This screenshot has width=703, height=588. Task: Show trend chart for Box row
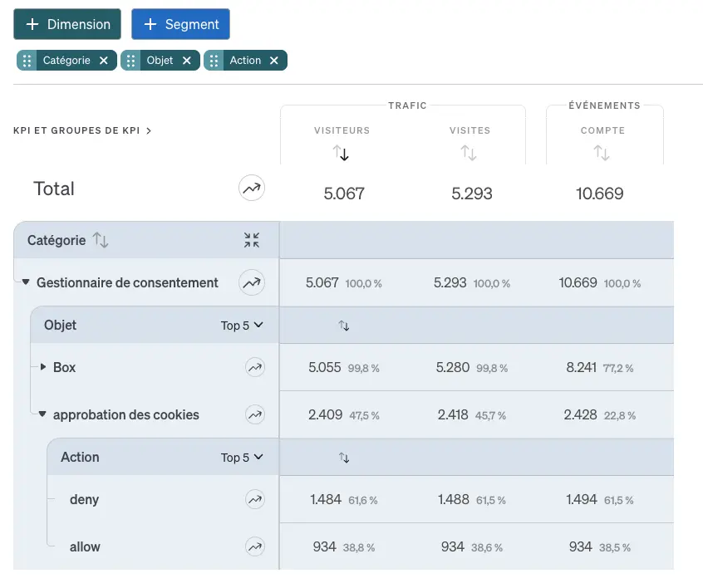click(255, 367)
